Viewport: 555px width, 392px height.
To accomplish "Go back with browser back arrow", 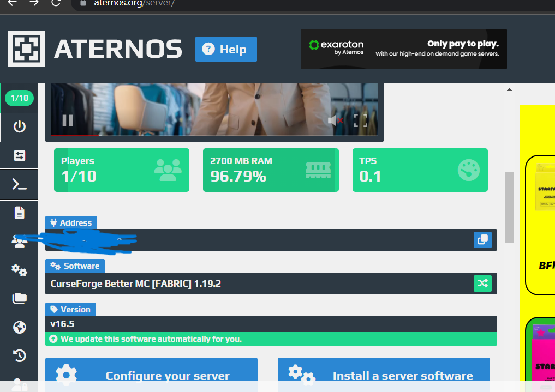I will tap(13, 3).
